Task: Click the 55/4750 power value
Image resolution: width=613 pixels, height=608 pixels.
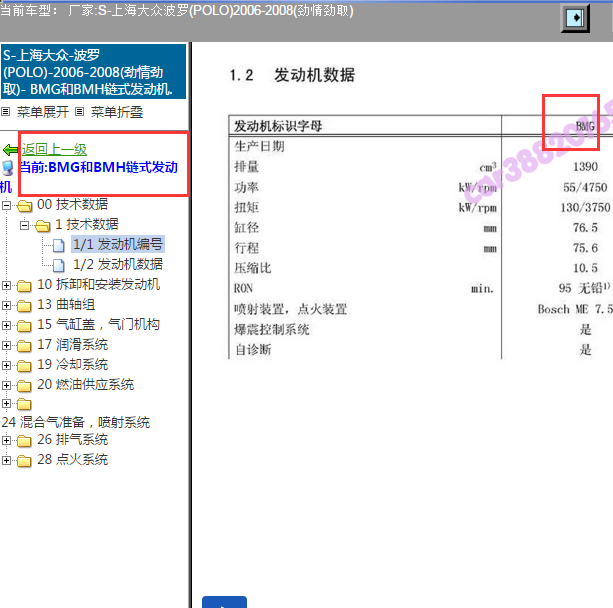Action: (x=585, y=187)
